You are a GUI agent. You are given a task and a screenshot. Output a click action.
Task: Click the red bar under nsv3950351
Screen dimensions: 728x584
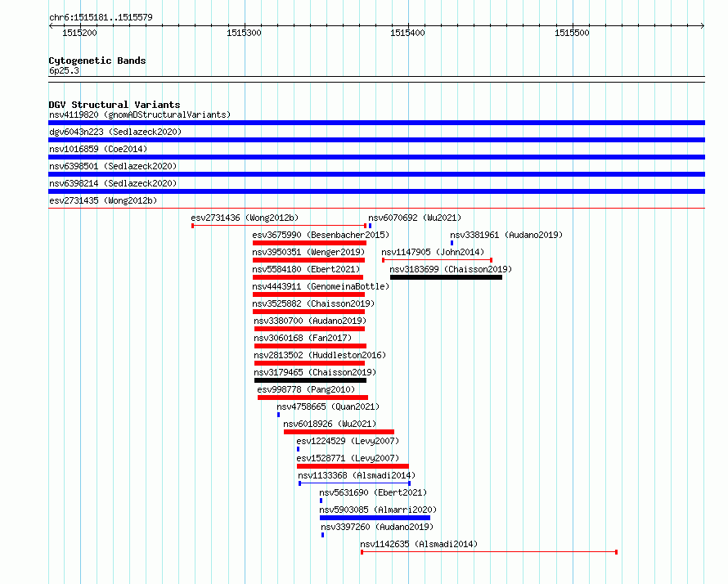(x=308, y=260)
